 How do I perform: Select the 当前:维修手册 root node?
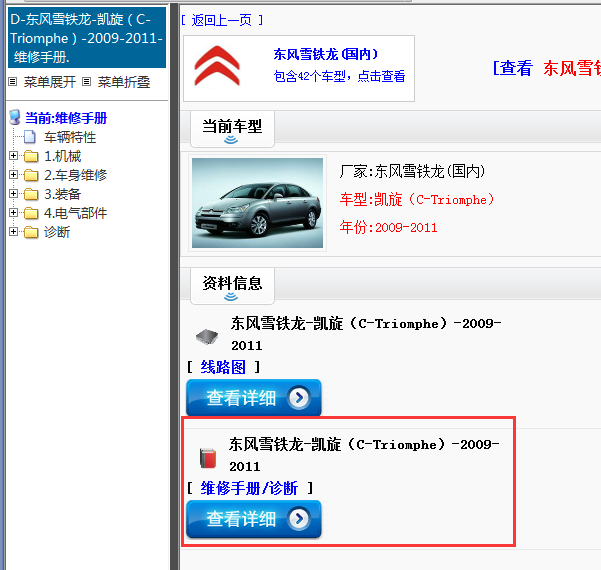tap(66, 118)
